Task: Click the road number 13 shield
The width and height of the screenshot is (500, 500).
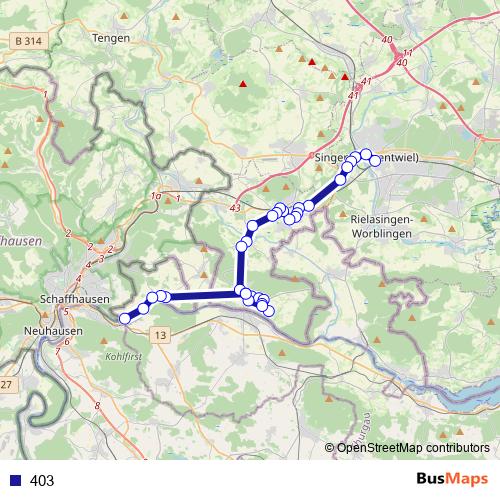Action: pos(160,335)
